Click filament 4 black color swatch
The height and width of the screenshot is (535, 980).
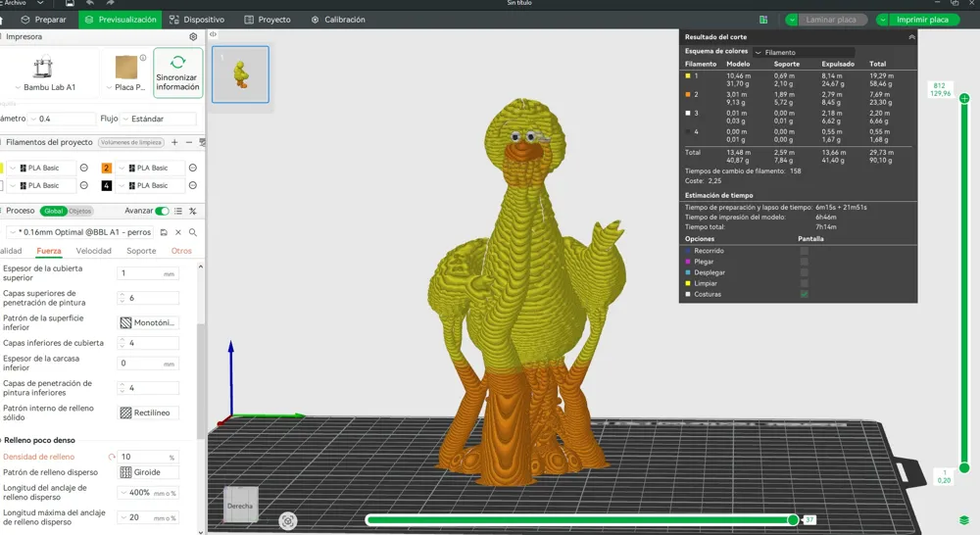pyautogui.click(x=107, y=185)
